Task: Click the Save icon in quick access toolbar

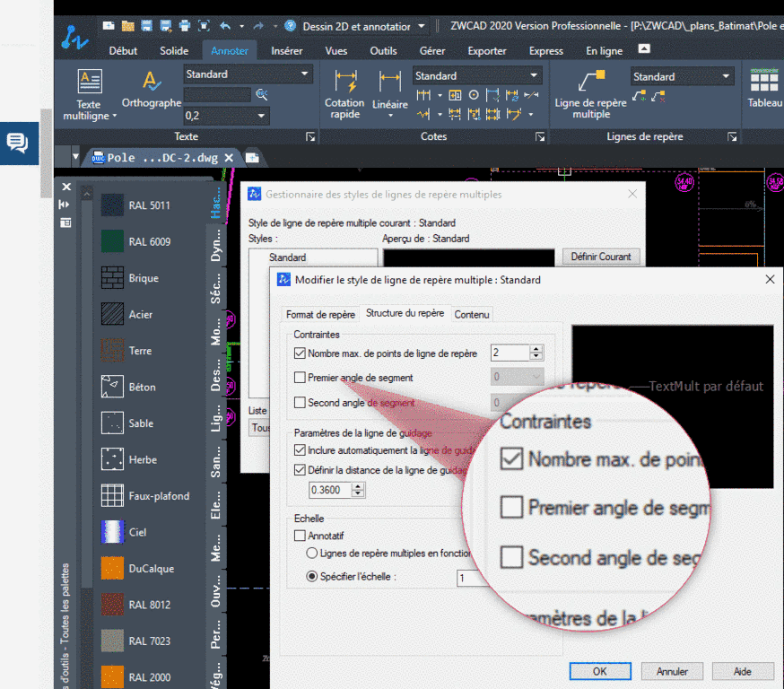Action: (x=146, y=25)
